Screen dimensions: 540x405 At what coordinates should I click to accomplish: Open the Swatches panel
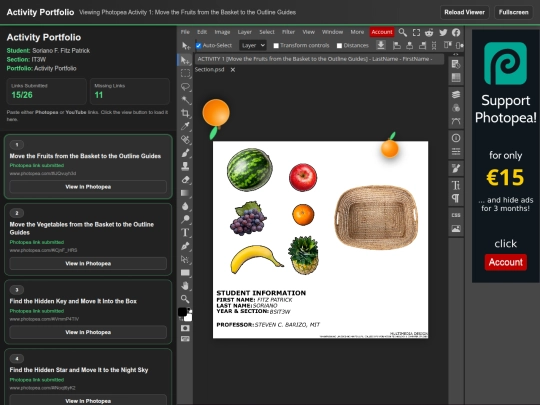[456, 77]
